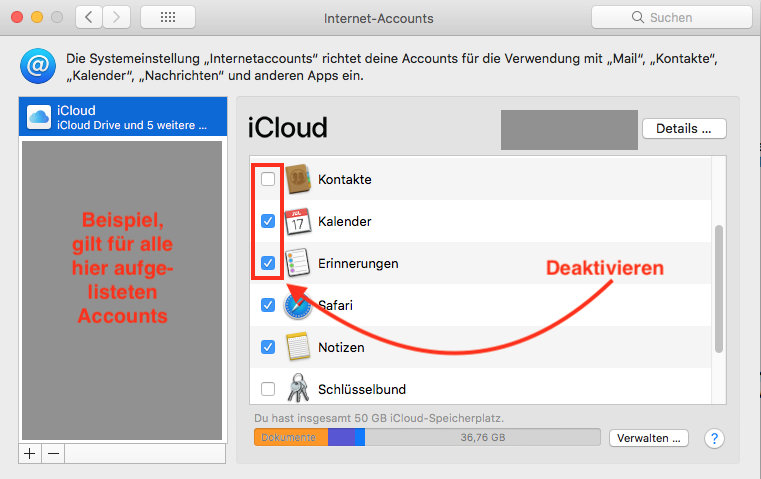Click the Kontakte label
Image resolution: width=761 pixels, height=479 pixels.
pos(345,180)
